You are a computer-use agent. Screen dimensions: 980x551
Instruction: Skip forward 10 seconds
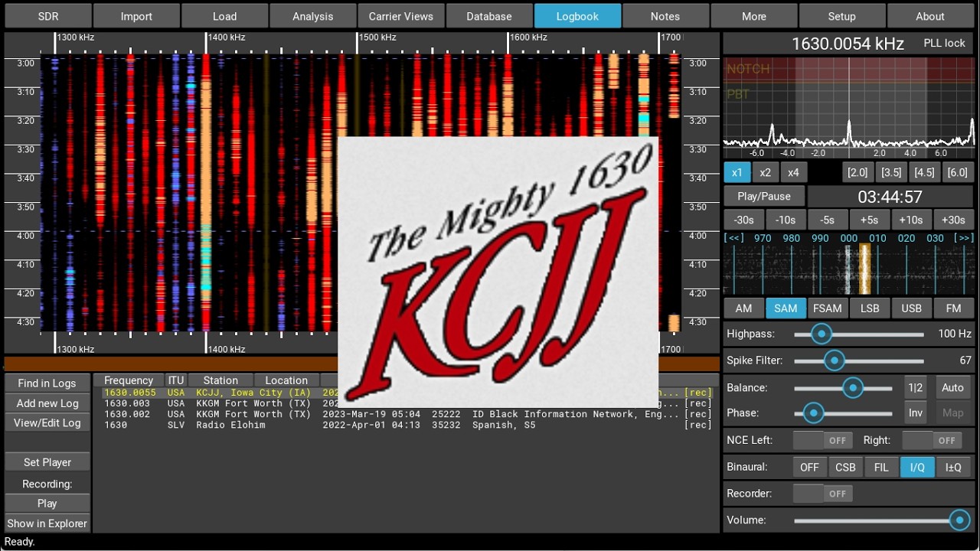(x=911, y=220)
